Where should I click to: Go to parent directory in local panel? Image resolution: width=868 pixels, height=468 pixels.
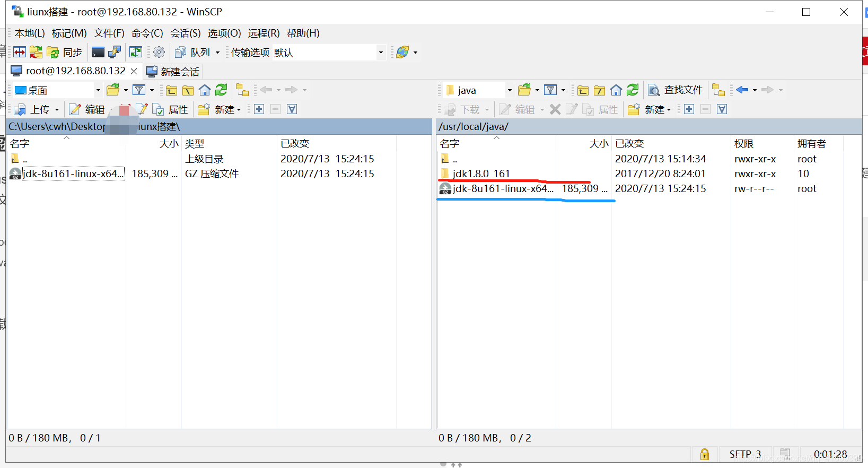(171, 90)
